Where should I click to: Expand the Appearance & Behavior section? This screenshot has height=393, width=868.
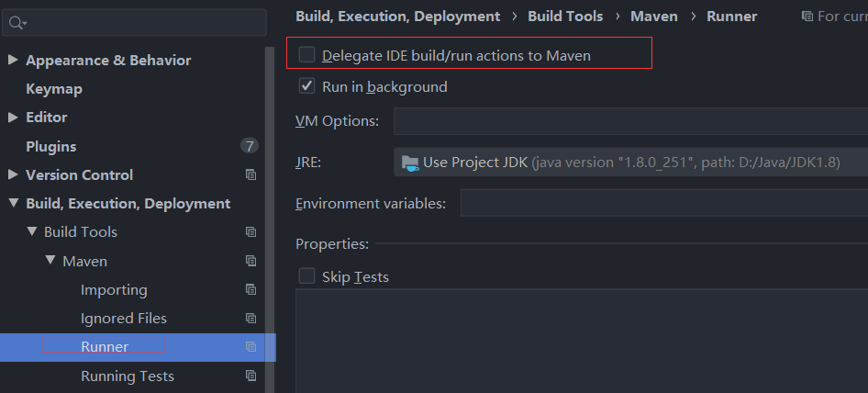pos(13,60)
